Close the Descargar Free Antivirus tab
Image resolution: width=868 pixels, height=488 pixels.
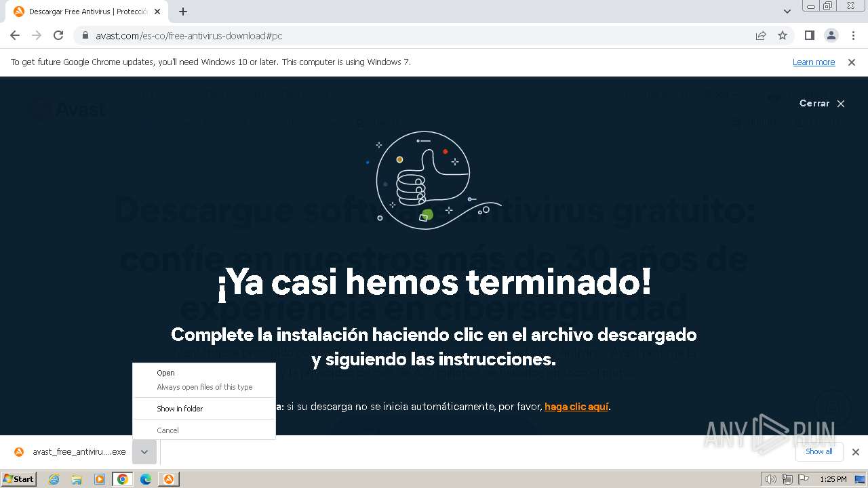click(x=157, y=12)
